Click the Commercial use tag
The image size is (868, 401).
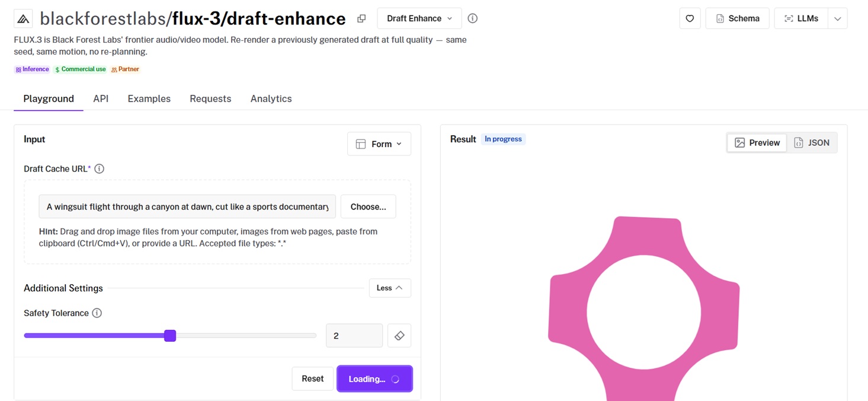[x=80, y=69]
